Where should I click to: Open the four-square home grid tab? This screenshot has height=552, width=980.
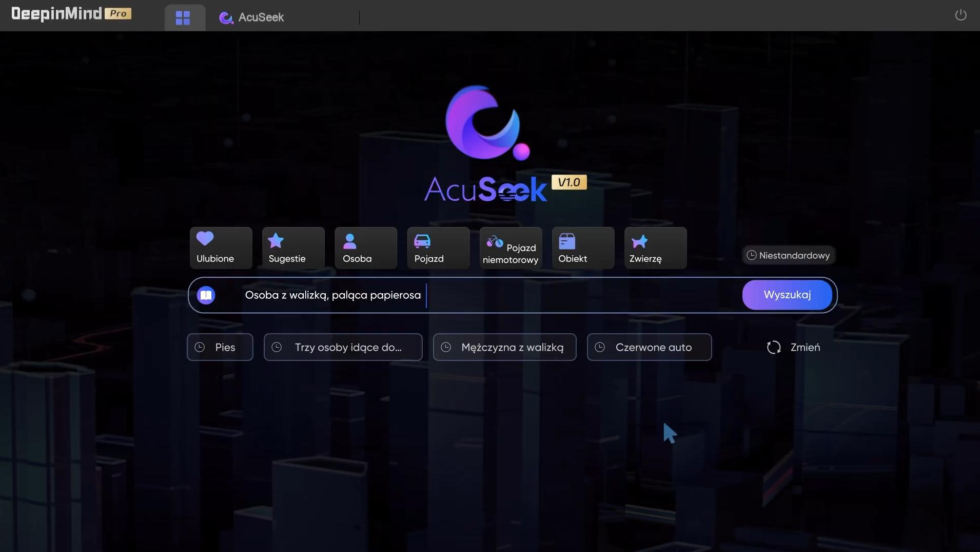pos(183,18)
